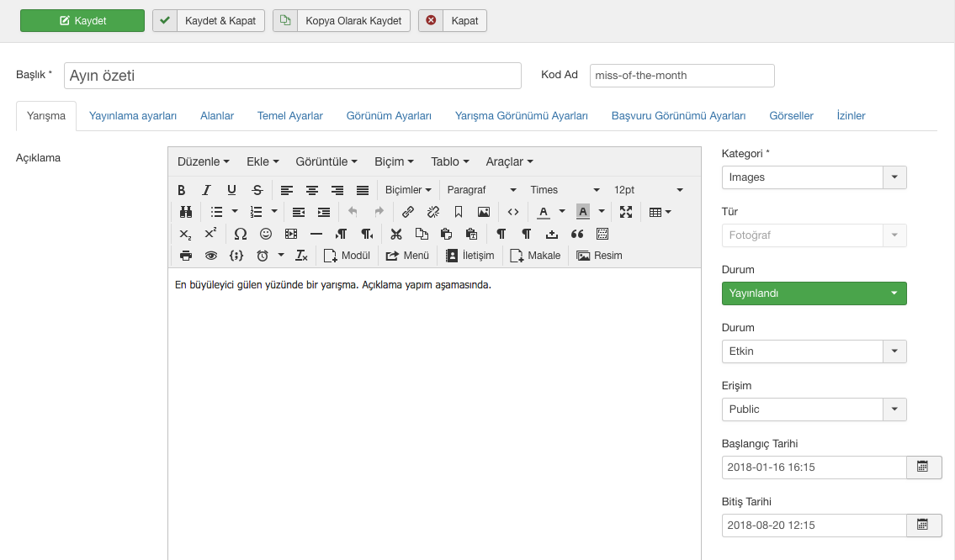
Task: Toggle underline formatting
Action: (x=231, y=190)
